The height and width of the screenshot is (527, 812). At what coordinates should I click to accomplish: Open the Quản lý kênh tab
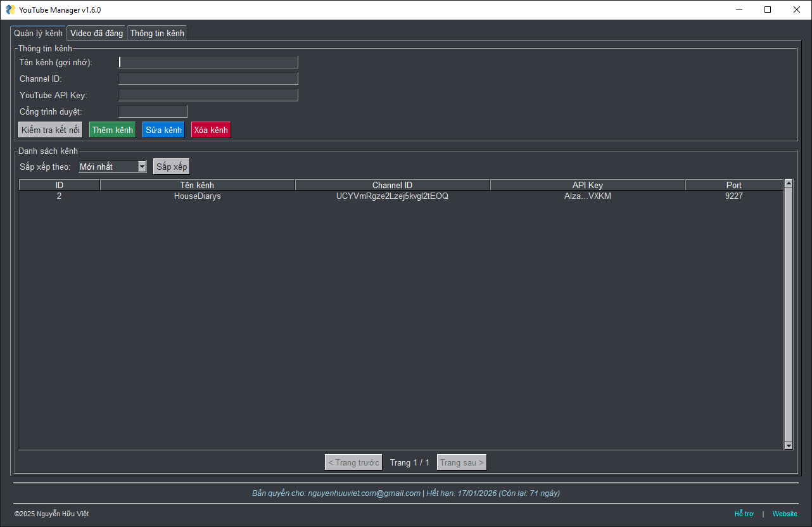click(38, 33)
